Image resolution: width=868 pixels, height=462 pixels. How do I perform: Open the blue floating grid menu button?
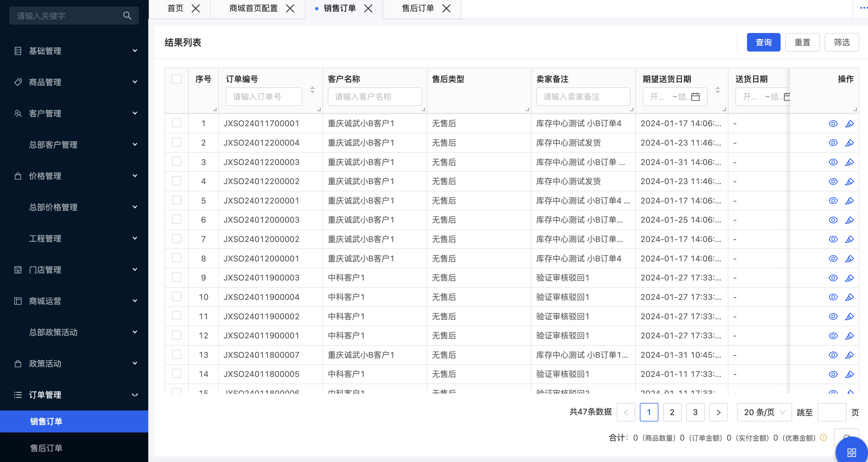(x=851, y=452)
